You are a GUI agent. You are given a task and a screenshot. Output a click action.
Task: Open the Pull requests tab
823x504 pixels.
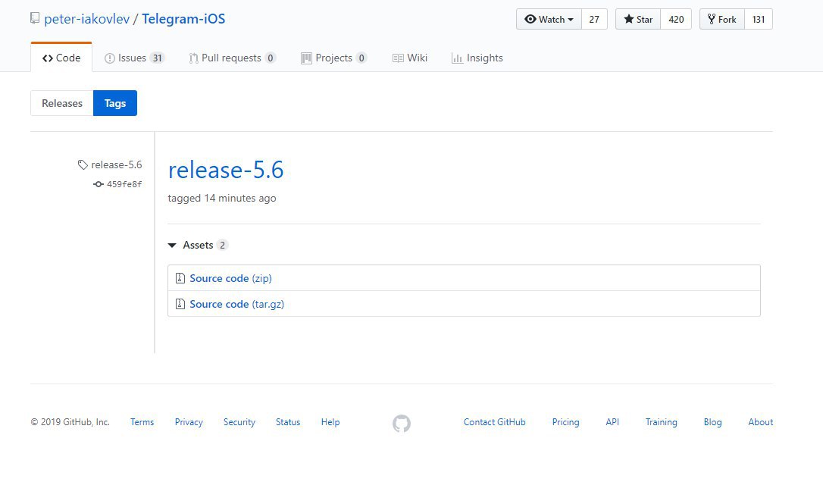[233, 58]
